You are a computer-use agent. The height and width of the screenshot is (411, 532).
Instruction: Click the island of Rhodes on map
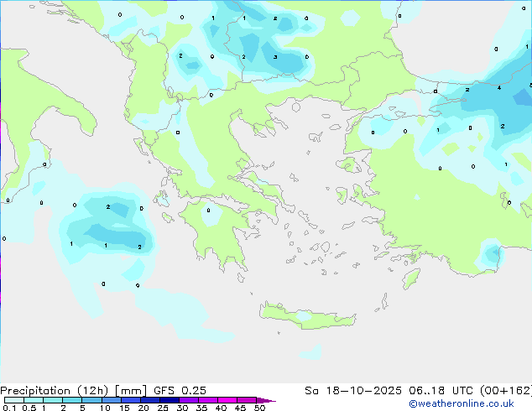pos(411,278)
